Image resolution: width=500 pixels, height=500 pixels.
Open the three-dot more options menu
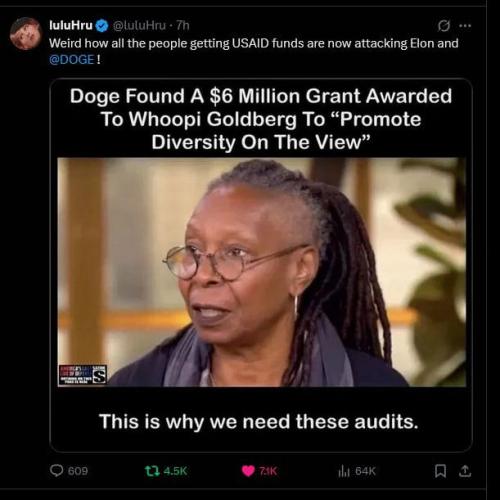coord(465,26)
